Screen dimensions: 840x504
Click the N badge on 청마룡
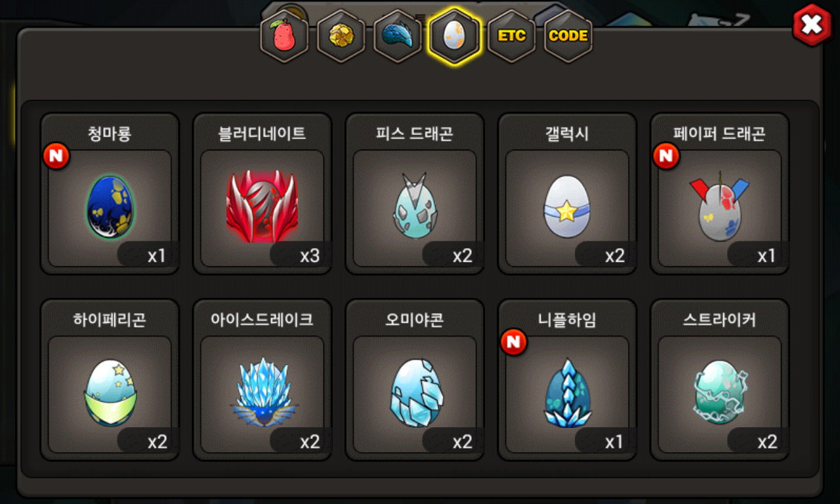coord(56,156)
